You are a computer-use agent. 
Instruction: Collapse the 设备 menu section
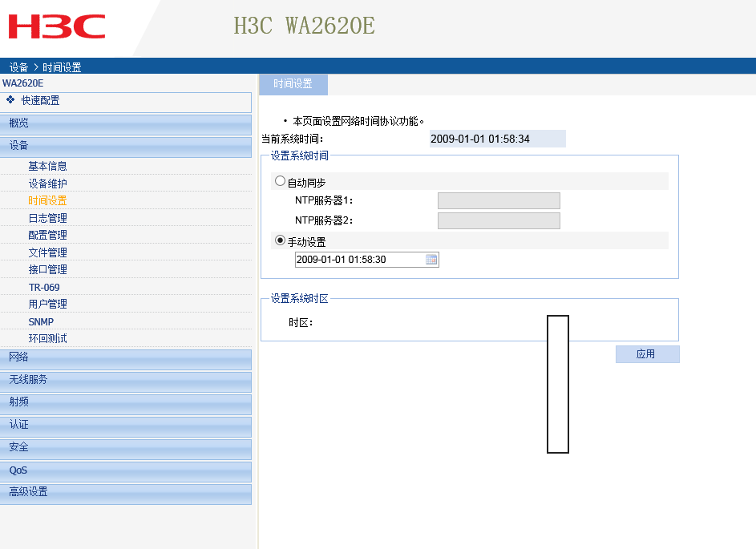click(x=125, y=147)
